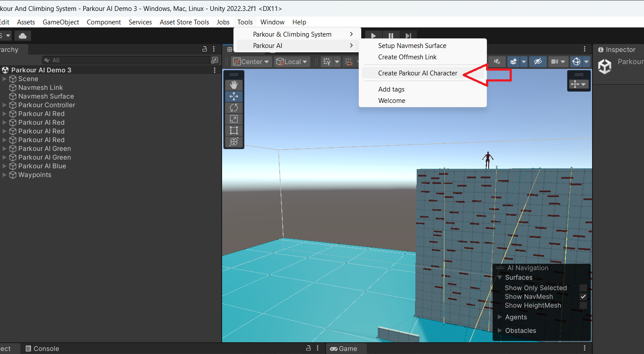
Task: Click the lock icon left of Game tab
Action: (x=308, y=348)
